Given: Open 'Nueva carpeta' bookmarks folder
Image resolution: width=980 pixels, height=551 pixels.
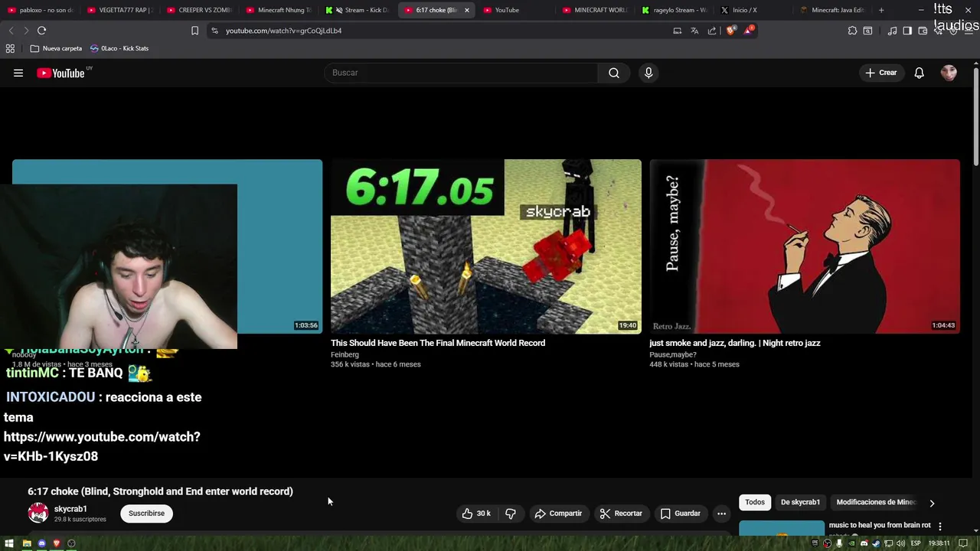Looking at the screenshot, I should coord(56,48).
